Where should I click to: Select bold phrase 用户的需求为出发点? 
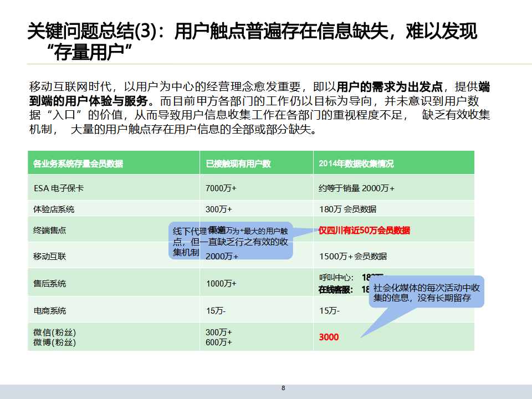tap(390, 87)
